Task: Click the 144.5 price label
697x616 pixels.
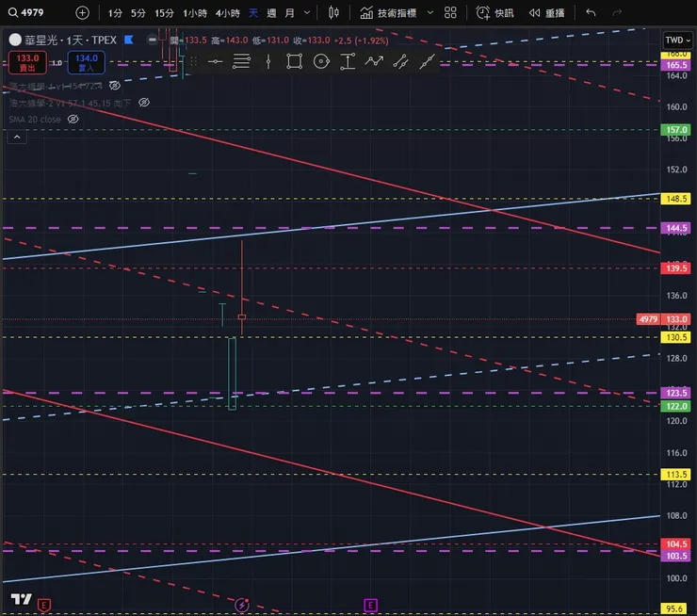Action: (676, 228)
